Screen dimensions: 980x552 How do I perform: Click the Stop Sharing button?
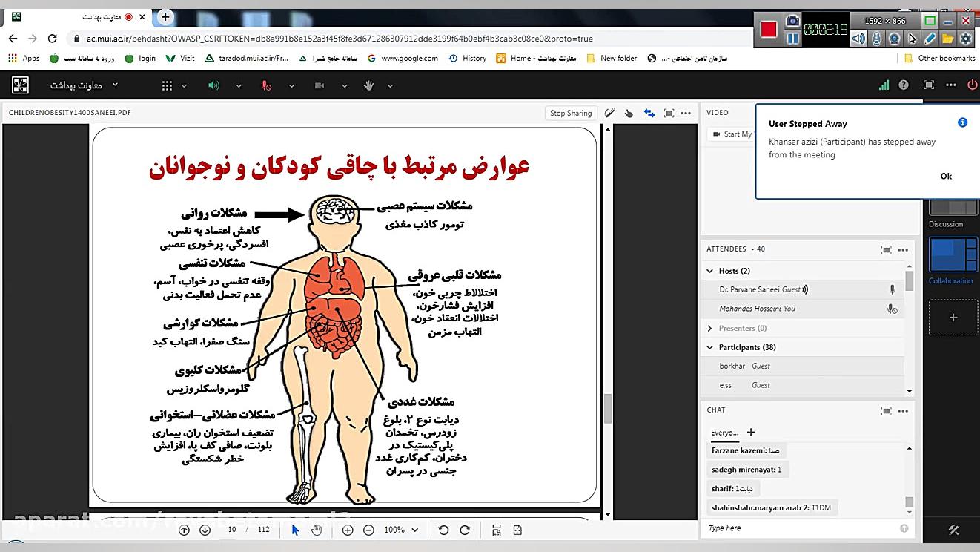point(570,113)
